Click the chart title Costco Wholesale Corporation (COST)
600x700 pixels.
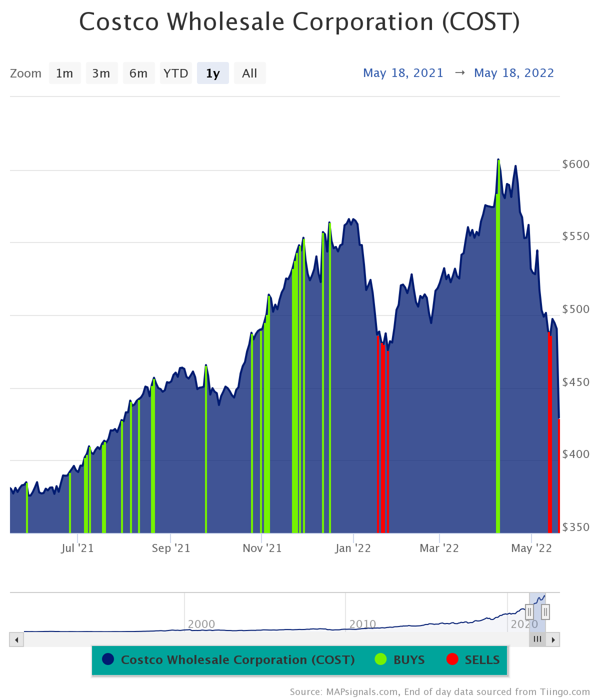pos(299,22)
